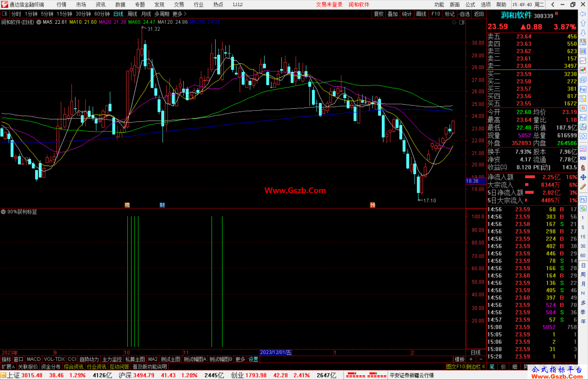Open the 更多 indicators list in bottom bar
This screenshot has height=380, width=588.
240,359
